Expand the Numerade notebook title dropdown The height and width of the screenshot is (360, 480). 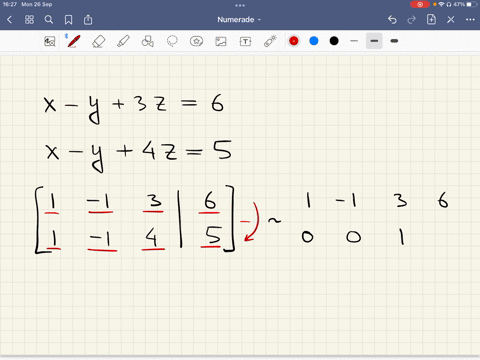pos(239,20)
